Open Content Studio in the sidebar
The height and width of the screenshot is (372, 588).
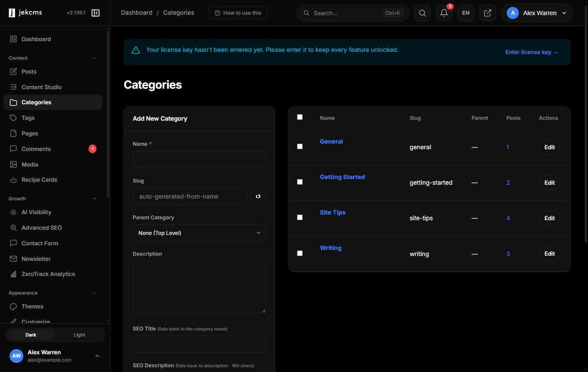point(53,87)
